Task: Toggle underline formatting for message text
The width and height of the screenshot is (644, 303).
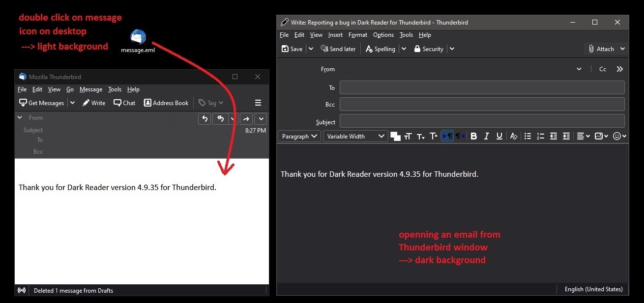Action: (499, 136)
